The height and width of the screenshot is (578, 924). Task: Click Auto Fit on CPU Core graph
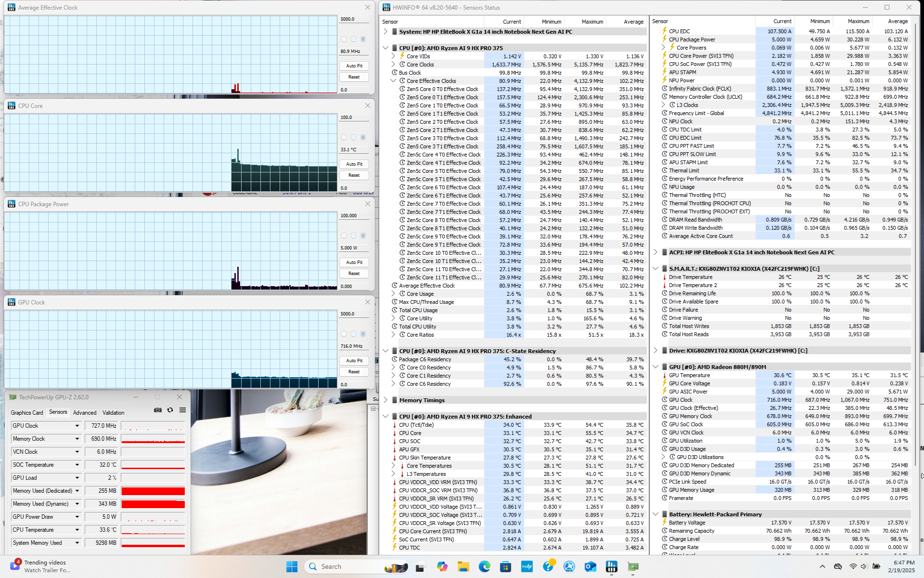[354, 164]
